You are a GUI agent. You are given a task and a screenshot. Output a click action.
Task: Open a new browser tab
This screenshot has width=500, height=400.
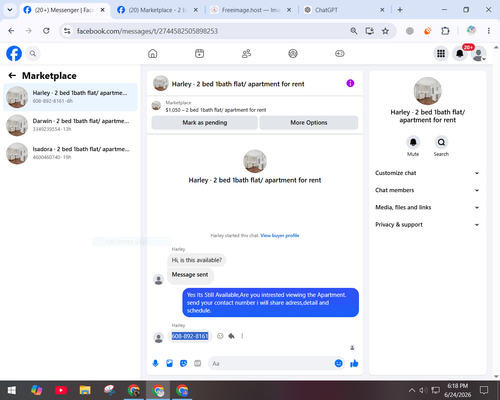point(400,10)
